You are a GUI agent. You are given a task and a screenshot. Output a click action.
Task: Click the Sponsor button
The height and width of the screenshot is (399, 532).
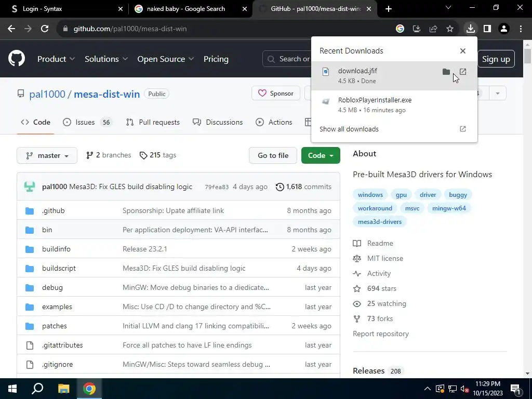point(276,94)
